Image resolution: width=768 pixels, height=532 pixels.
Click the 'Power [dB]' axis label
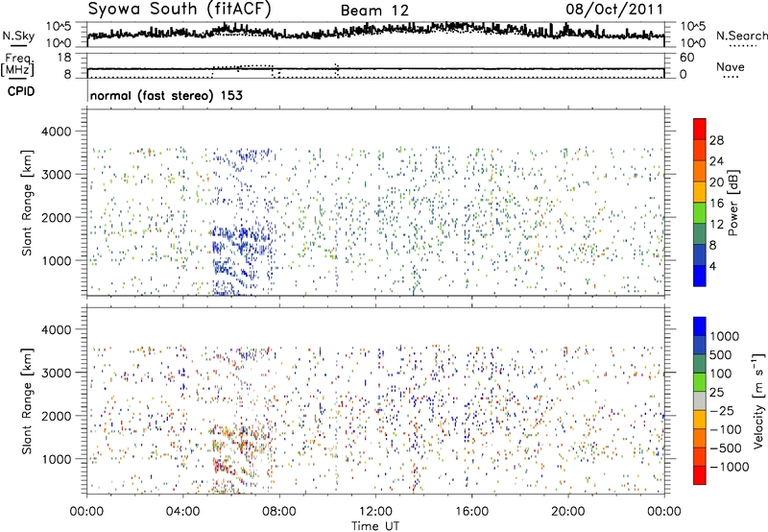[733, 203]
